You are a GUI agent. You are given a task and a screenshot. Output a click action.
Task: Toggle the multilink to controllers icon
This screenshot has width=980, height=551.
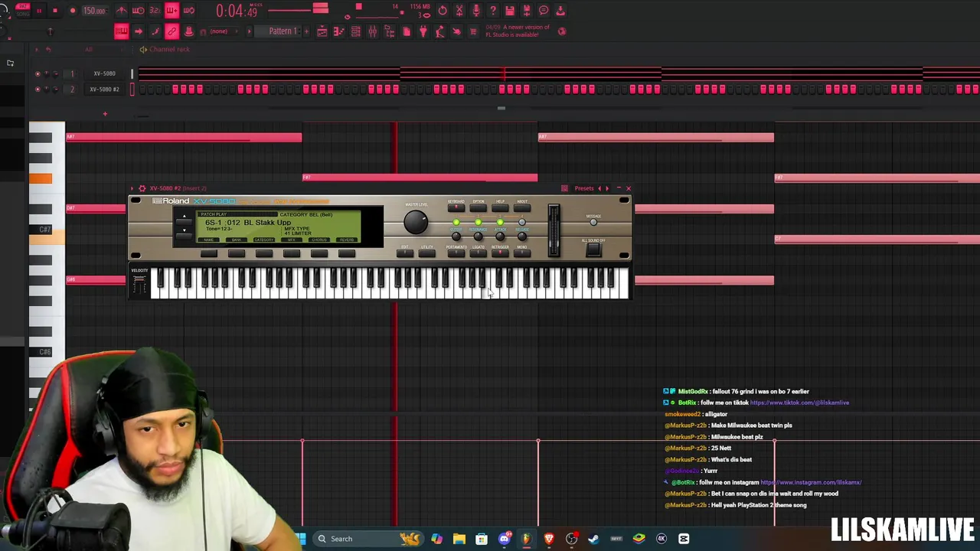pos(171,31)
